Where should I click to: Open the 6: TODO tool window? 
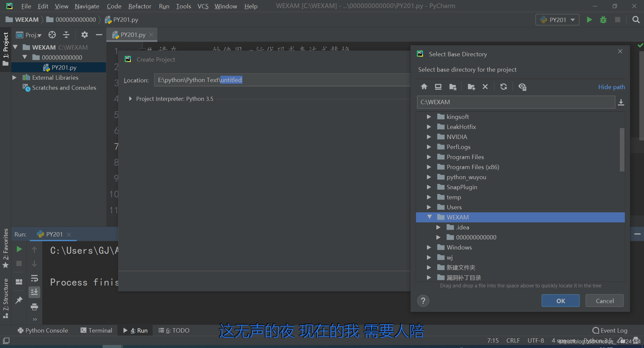tap(174, 331)
